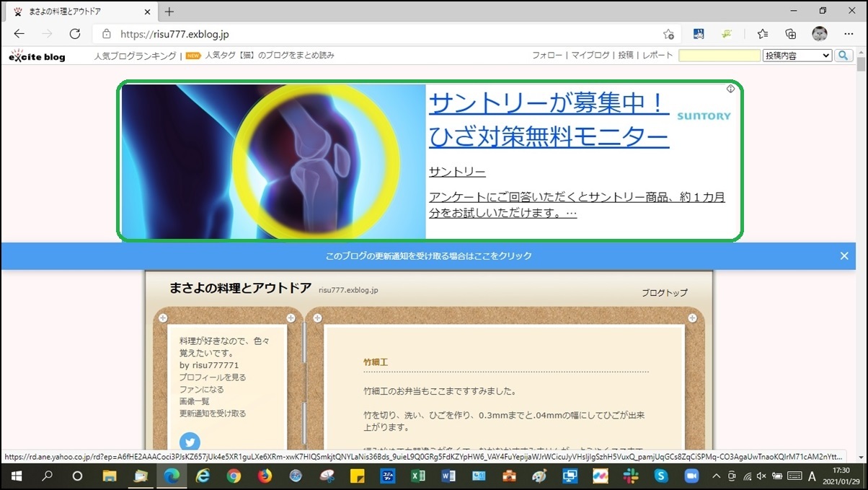Viewport: 868px width, 490px height.
Task: Click the blog title まさよの料理とアウトドア
Action: [241, 288]
